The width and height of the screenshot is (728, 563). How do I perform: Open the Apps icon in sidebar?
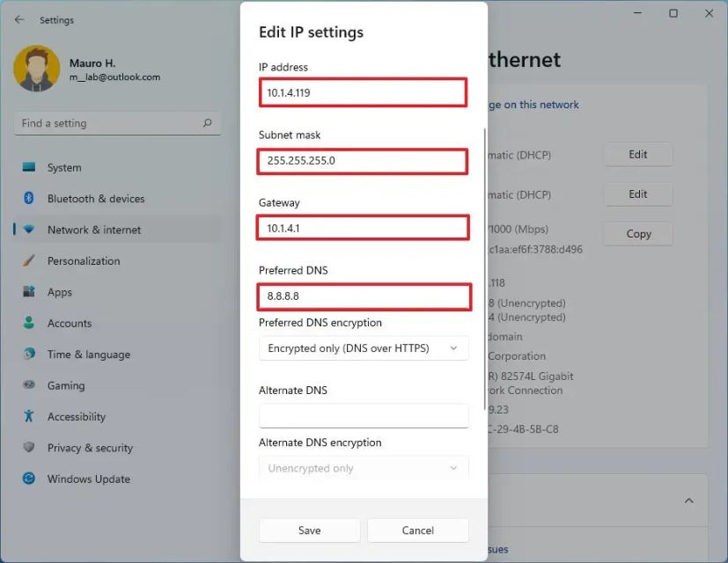29,292
